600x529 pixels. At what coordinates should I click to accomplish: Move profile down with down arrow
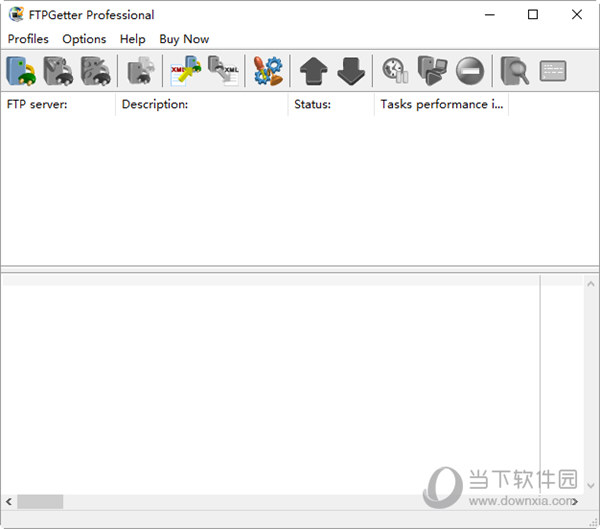click(351, 71)
